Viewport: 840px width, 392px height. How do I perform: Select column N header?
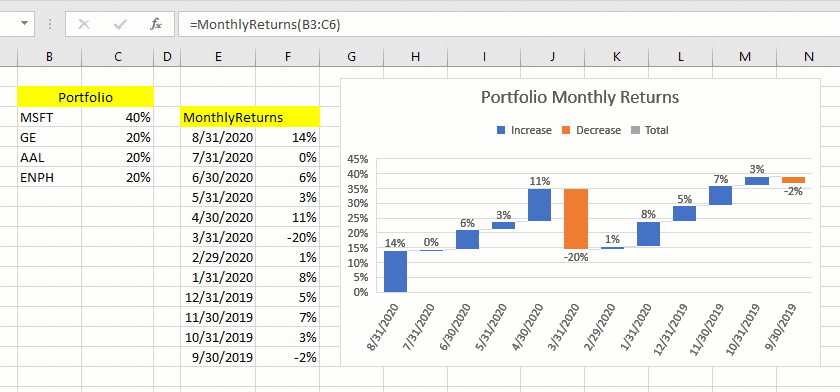(x=808, y=56)
